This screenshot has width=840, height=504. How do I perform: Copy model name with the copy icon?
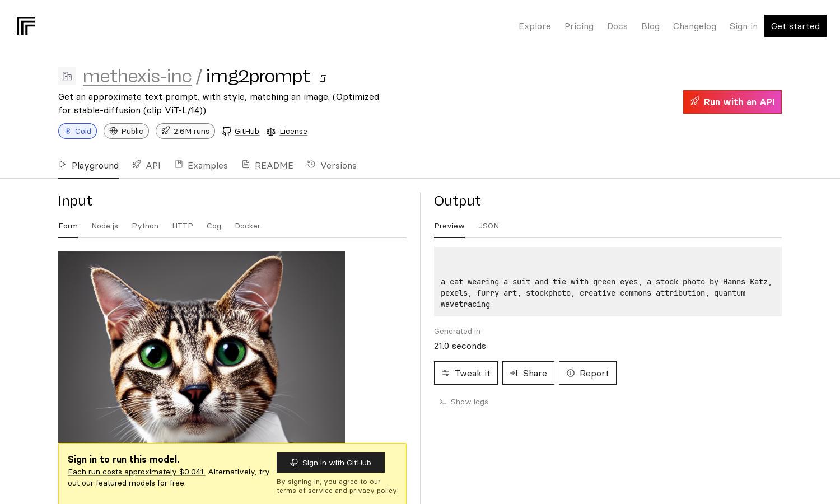pos(323,78)
